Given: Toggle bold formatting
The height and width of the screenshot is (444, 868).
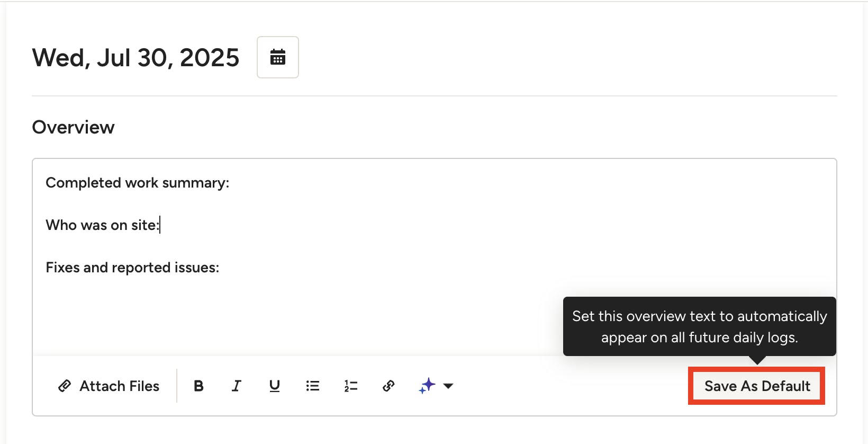Looking at the screenshot, I should (x=198, y=386).
